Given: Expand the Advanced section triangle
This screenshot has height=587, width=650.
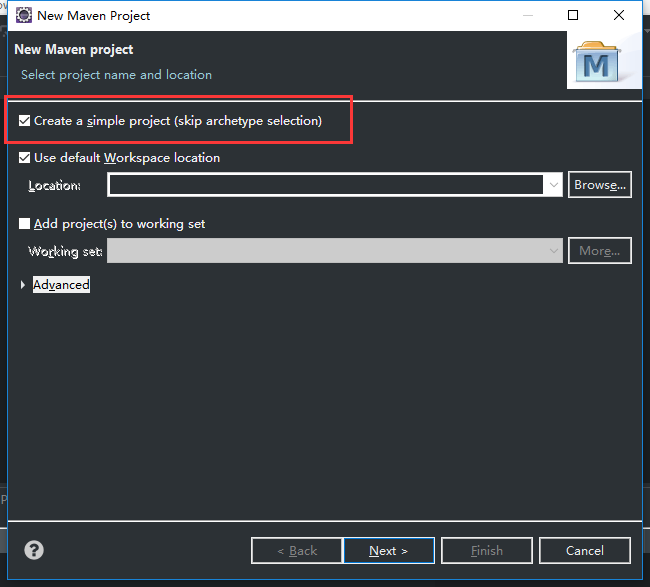Looking at the screenshot, I should point(23,285).
